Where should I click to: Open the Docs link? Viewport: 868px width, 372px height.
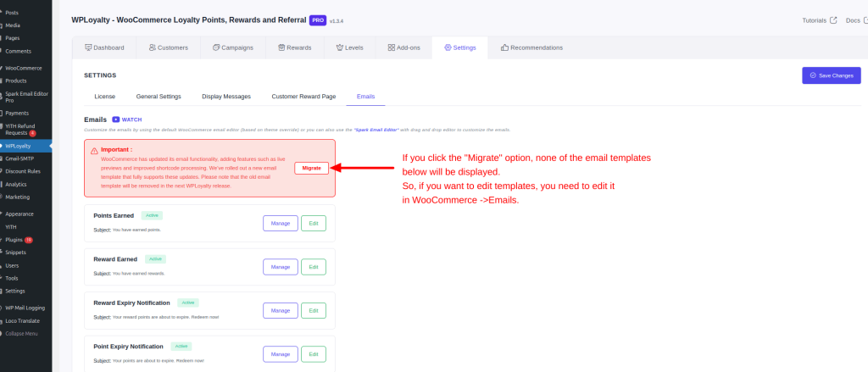pyautogui.click(x=856, y=20)
